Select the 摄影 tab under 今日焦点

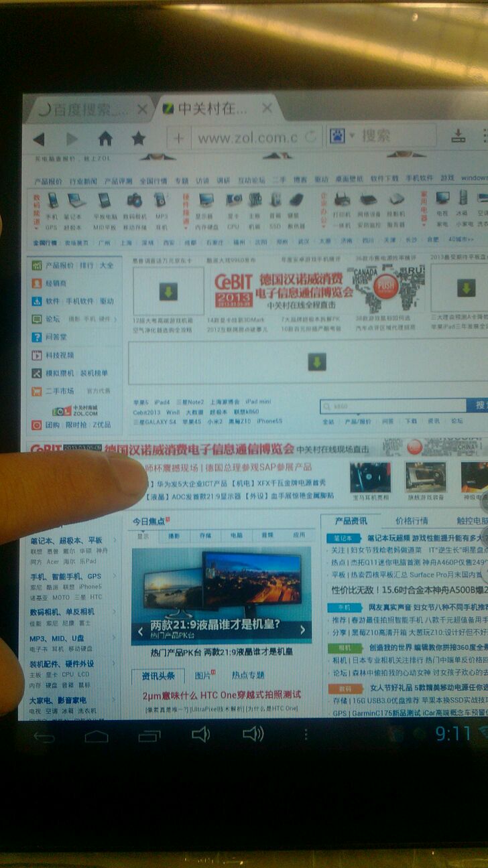tap(174, 536)
